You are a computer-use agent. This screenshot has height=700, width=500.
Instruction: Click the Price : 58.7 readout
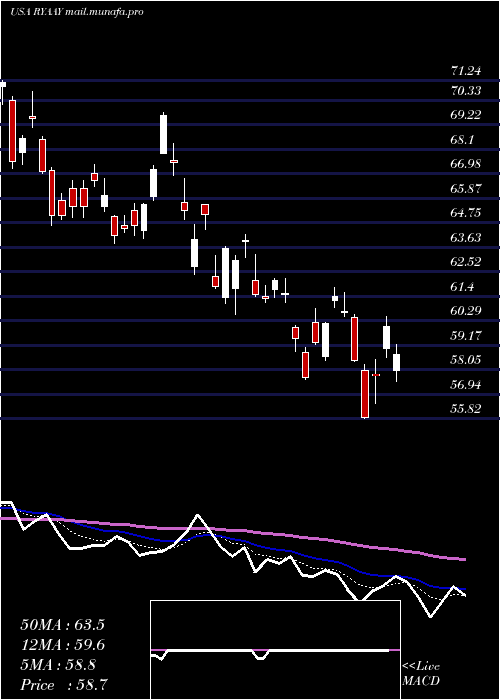(x=63, y=684)
